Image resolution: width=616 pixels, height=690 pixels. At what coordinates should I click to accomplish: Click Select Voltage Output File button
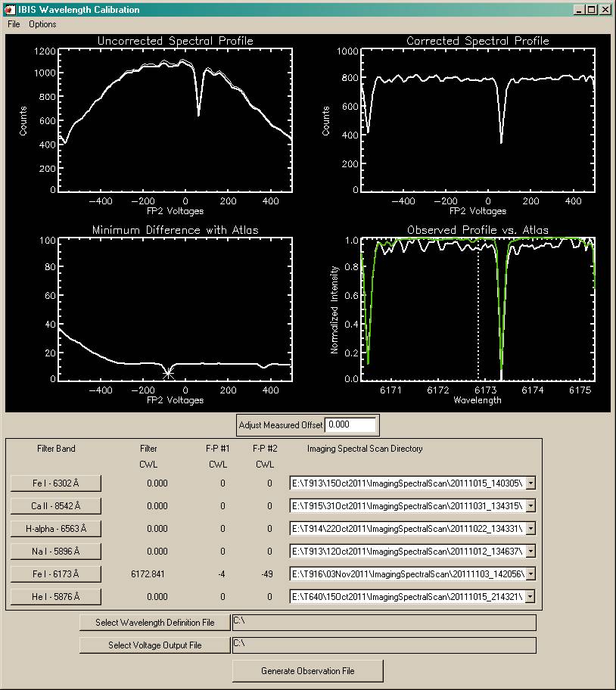tap(154, 645)
